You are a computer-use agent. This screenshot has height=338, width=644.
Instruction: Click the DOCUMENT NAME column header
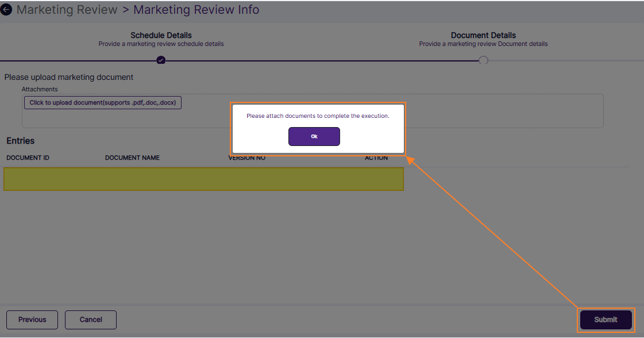pyautogui.click(x=132, y=158)
